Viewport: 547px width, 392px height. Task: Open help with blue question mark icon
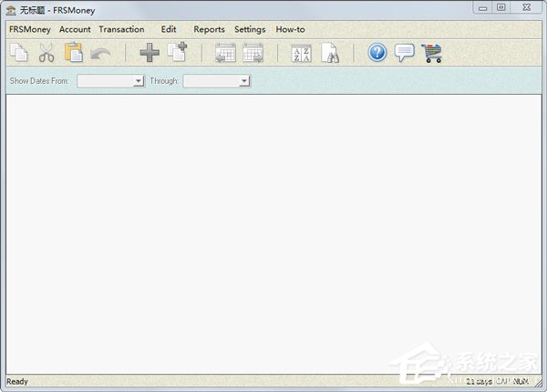pos(377,53)
